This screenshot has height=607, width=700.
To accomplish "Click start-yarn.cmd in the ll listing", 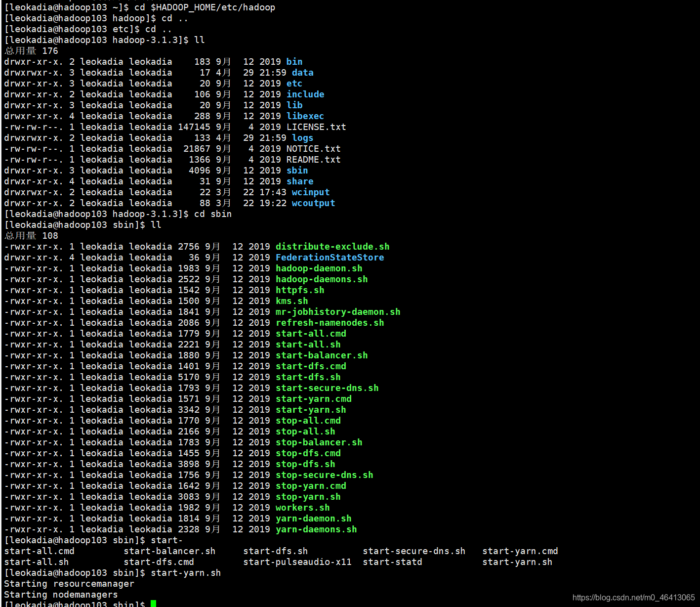I will click(x=314, y=399).
